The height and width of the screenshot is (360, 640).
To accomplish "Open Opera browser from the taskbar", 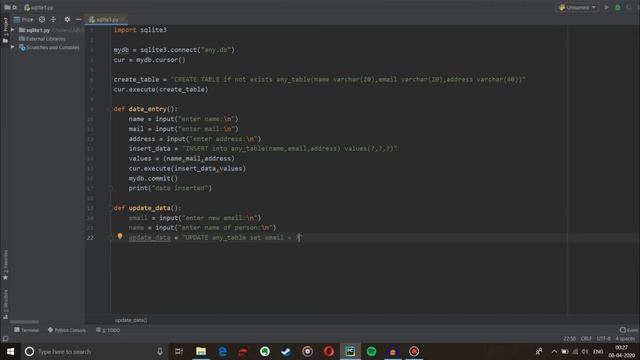I will click(x=329, y=351).
